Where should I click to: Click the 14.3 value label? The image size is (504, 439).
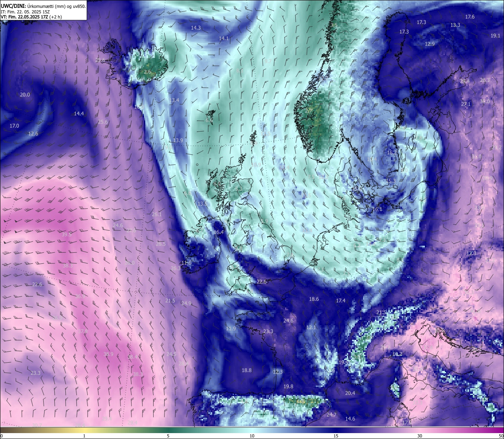tap(196, 28)
